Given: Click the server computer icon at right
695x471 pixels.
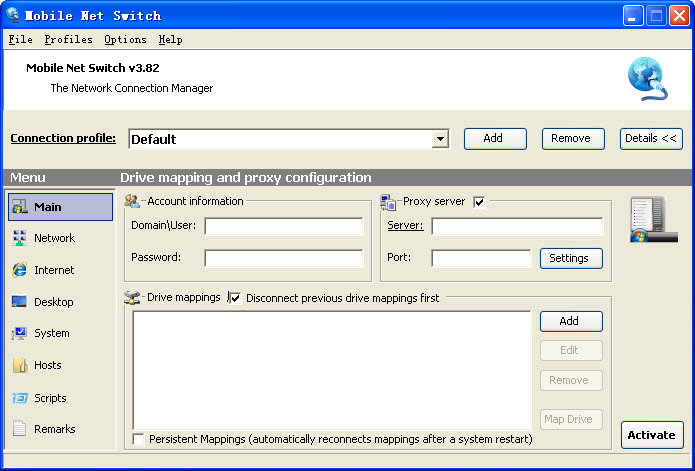Looking at the screenshot, I should point(653,220).
